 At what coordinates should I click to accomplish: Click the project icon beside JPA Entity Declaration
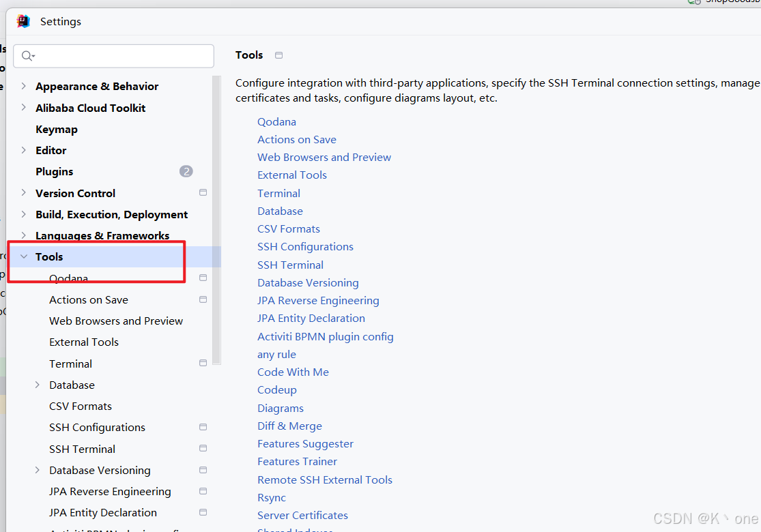tap(203, 513)
